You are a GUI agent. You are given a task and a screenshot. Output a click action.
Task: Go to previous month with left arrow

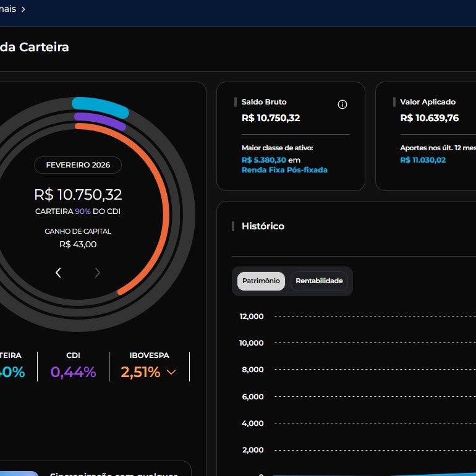pos(58,272)
